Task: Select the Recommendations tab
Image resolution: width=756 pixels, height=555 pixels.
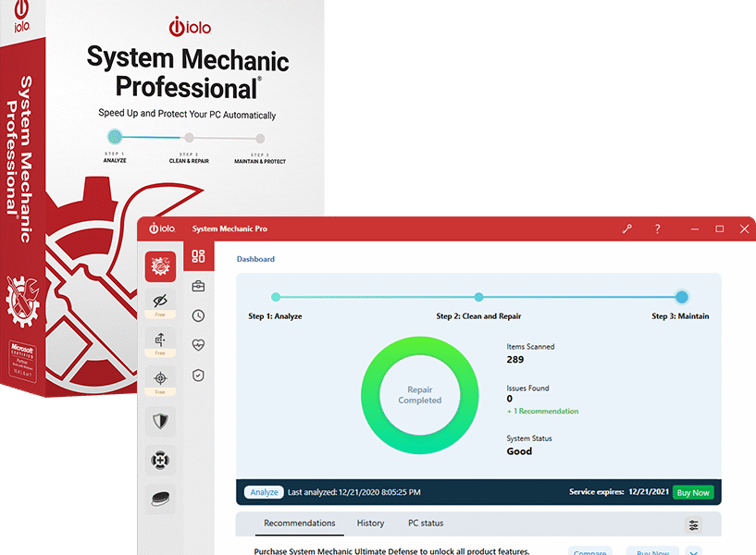Action: 299,524
